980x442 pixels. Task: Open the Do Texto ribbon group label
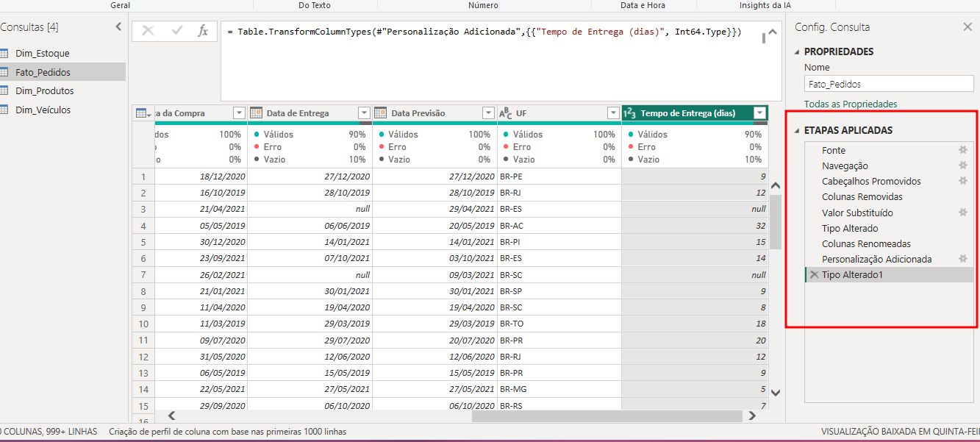(314, 5)
